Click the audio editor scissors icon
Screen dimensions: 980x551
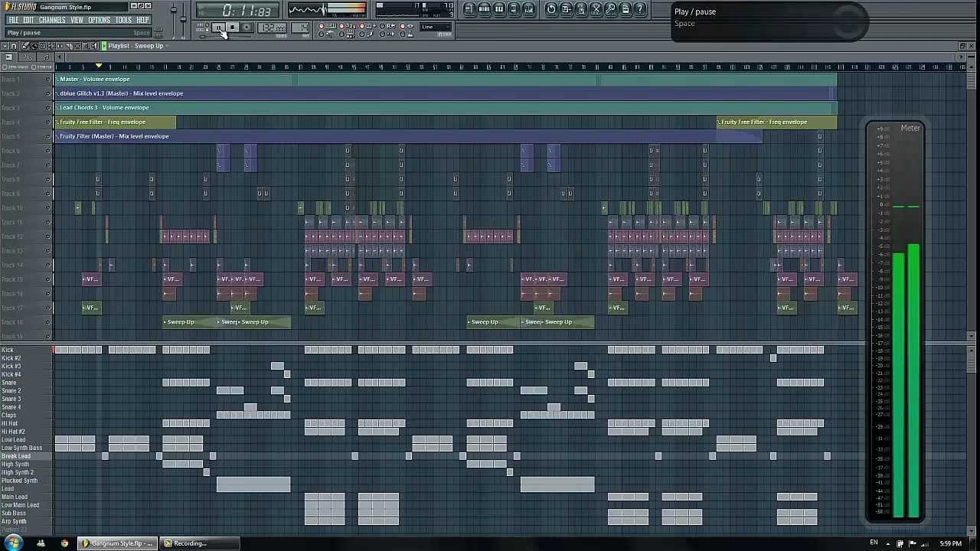click(x=596, y=9)
